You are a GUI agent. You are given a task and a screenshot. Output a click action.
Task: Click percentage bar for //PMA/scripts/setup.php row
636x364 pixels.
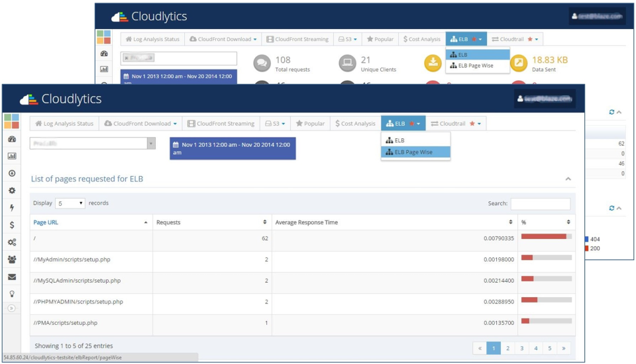pyautogui.click(x=547, y=321)
